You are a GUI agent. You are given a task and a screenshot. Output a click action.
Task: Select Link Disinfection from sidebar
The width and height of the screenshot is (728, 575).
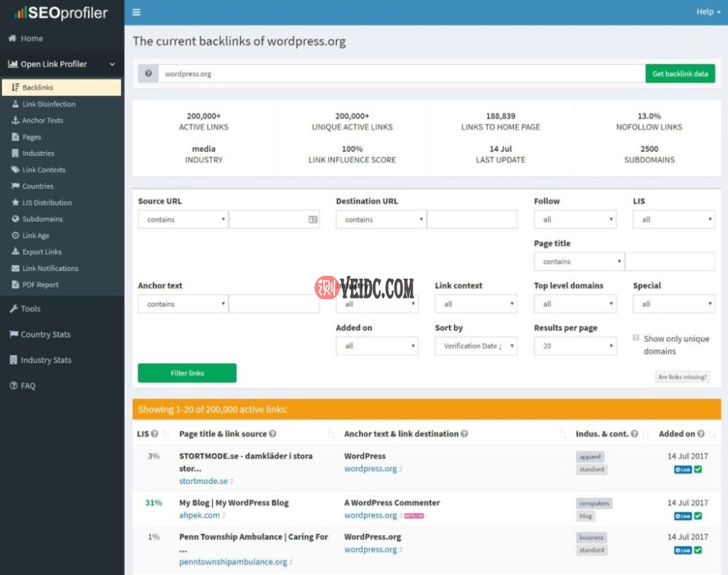pyautogui.click(x=49, y=104)
